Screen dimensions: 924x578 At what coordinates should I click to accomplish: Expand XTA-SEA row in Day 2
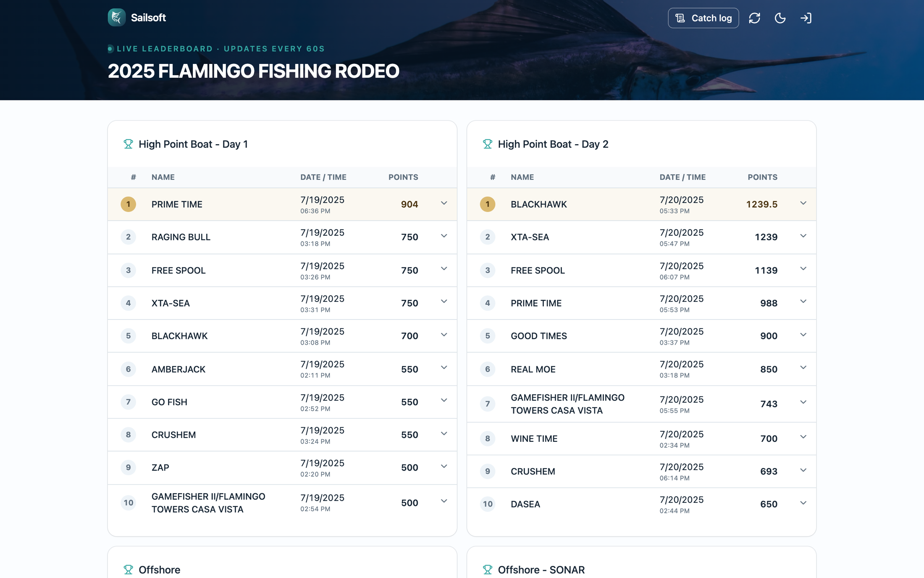coord(803,236)
